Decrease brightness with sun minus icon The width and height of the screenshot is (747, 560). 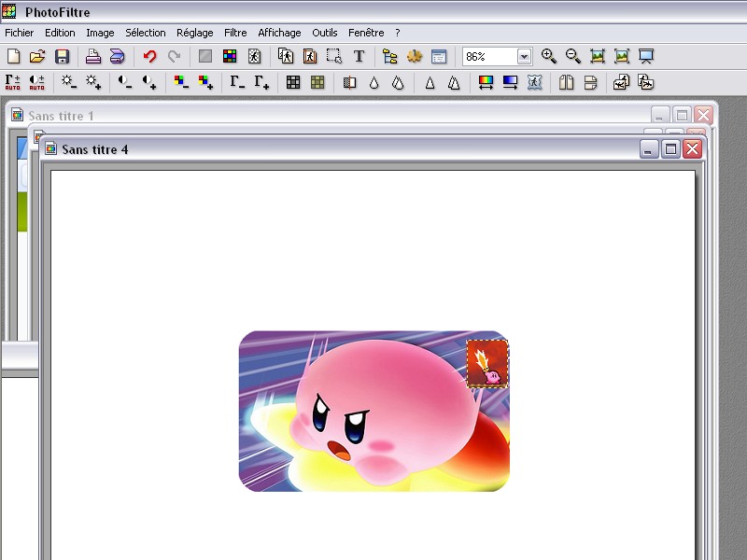(x=69, y=82)
